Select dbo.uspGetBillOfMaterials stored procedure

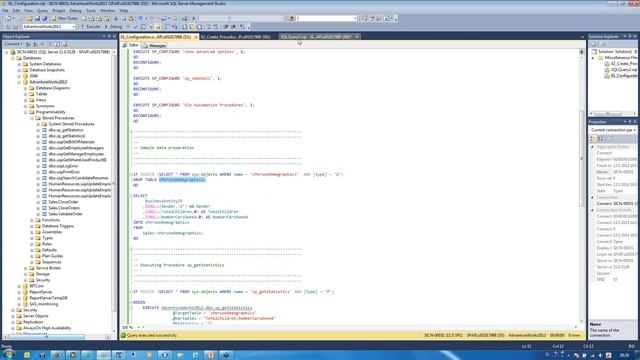pos(71,142)
